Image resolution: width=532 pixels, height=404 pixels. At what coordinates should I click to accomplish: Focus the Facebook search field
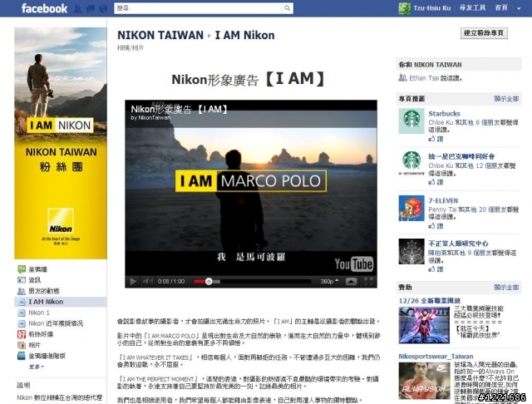point(198,8)
